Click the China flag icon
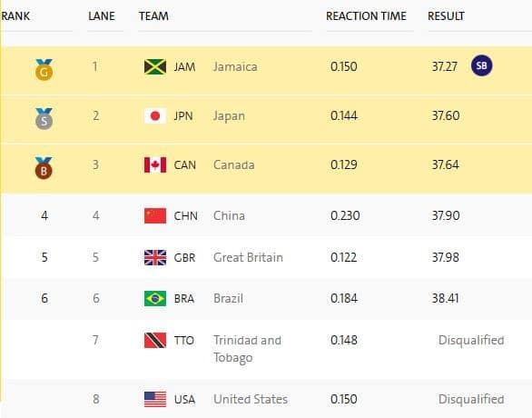This screenshot has height=418, width=532. [155, 215]
